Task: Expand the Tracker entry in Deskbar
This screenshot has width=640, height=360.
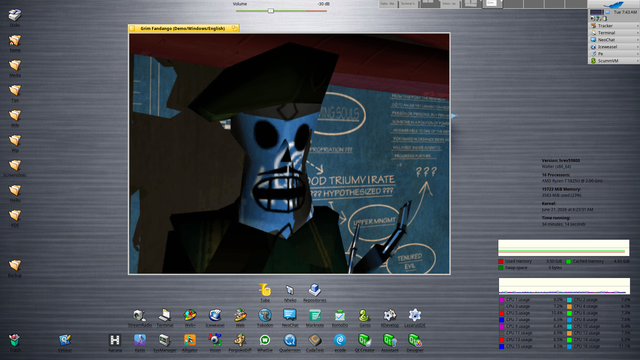Action: click(614, 26)
